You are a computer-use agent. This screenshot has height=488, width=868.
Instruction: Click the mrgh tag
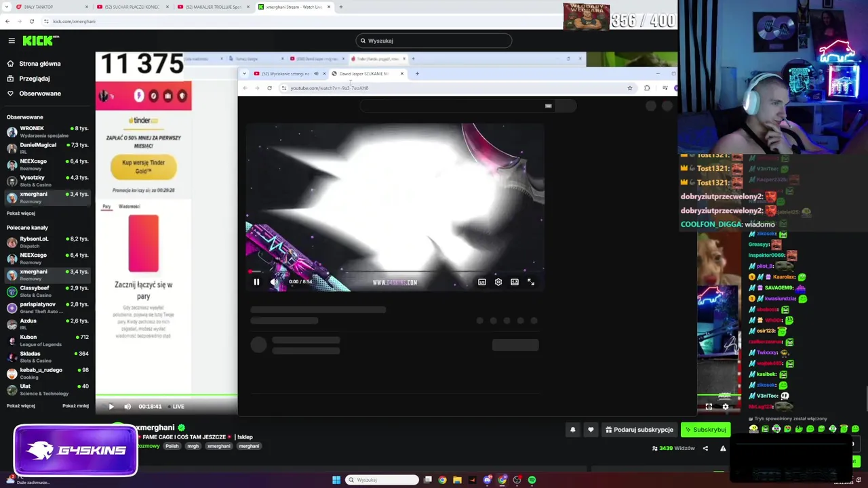click(193, 446)
